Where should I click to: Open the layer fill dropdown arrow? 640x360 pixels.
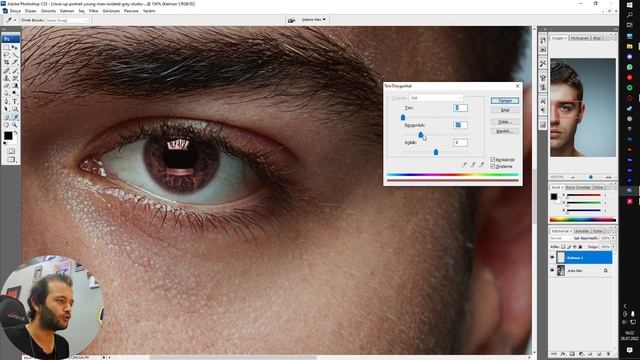tap(613, 247)
